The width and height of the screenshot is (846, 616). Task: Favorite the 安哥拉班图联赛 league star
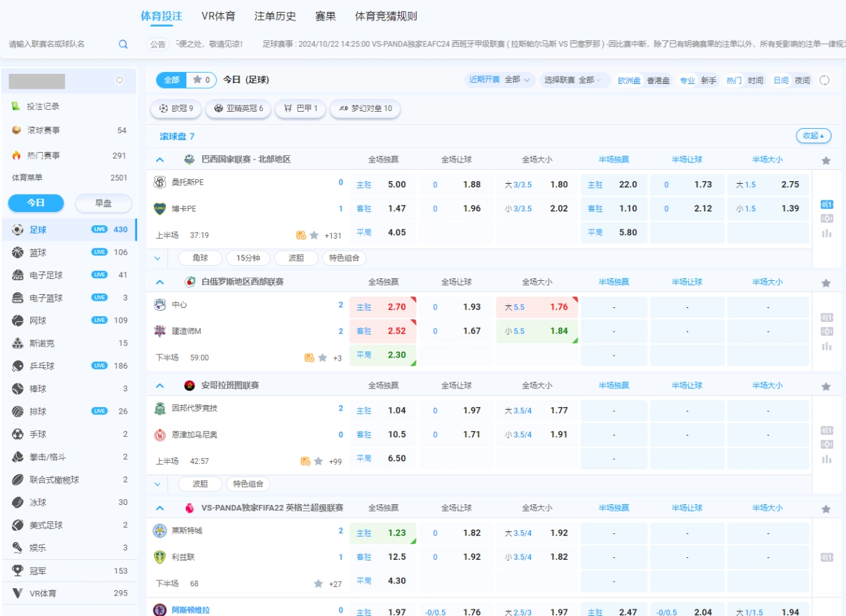(x=826, y=387)
